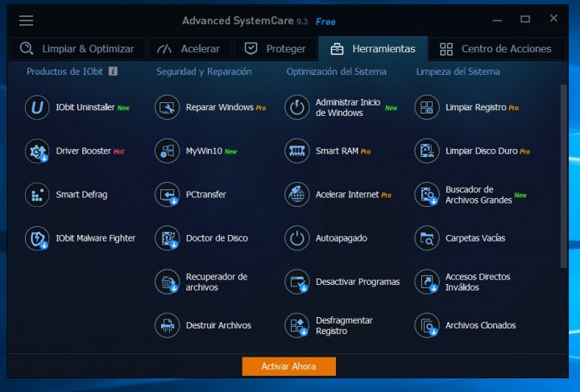Launch Smart Defrag via its label
Image resolution: width=580 pixels, height=392 pixels.
pyautogui.click(x=81, y=195)
